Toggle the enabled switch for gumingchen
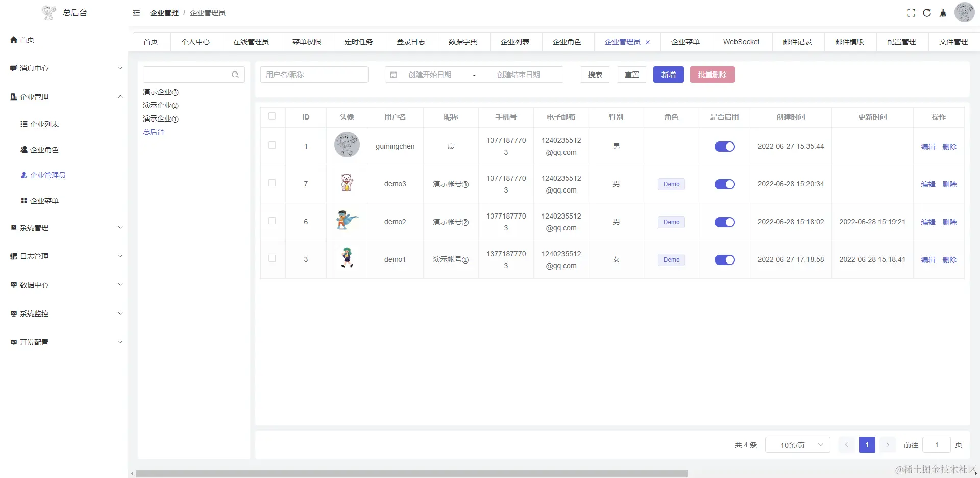 point(724,147)
